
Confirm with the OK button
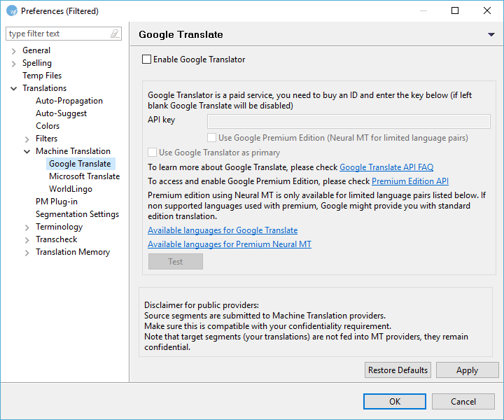point(395,401)
